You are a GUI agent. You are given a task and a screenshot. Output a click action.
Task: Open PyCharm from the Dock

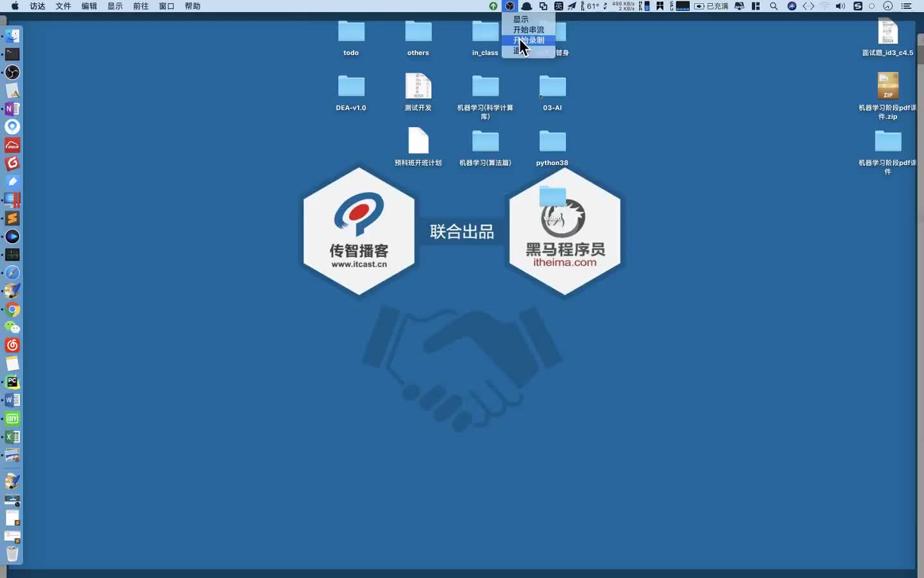(x=12, y=382)
